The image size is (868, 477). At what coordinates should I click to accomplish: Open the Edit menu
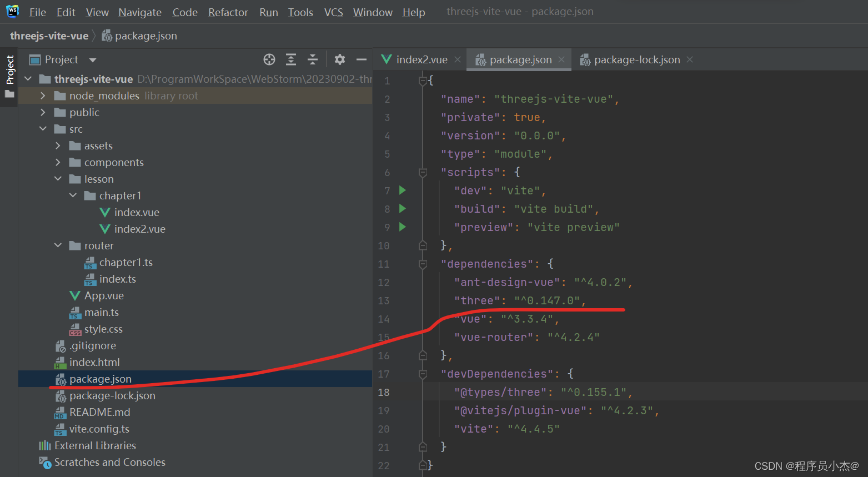click(66, 12)
